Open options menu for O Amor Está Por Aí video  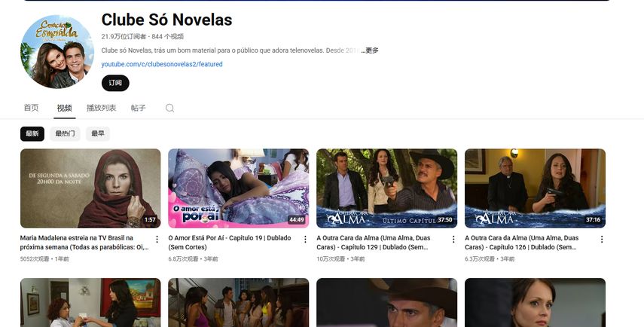(305, 239)
